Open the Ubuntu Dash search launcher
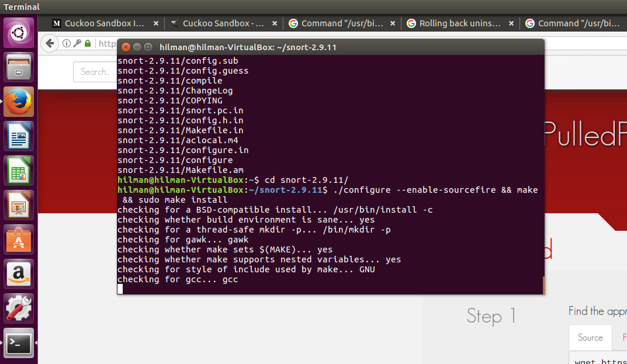 tap(19, 32)
